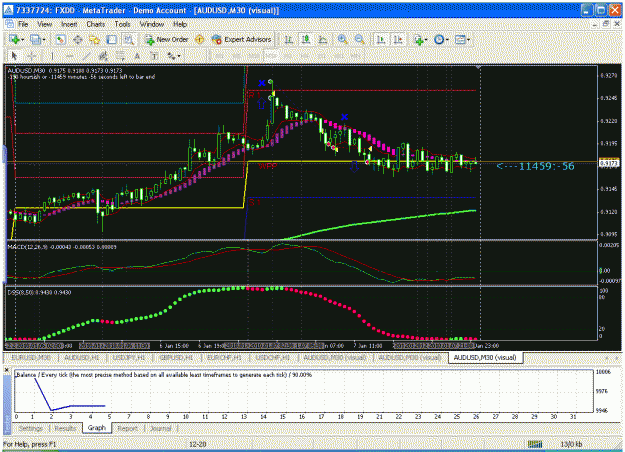Screen dimensions: 625x452
Task: Switch to the GBPUSD,H1 chart tab
Action: coord(176,358)
